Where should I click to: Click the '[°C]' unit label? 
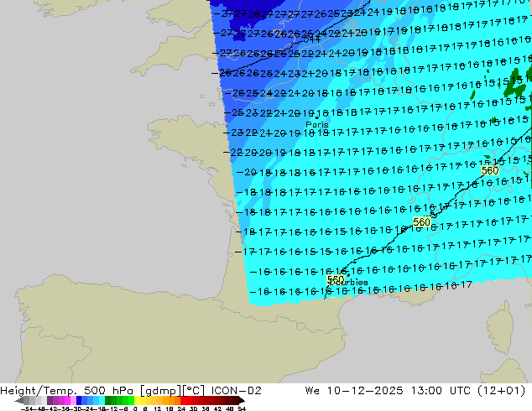pyautogui.click(x=194, y=391)
